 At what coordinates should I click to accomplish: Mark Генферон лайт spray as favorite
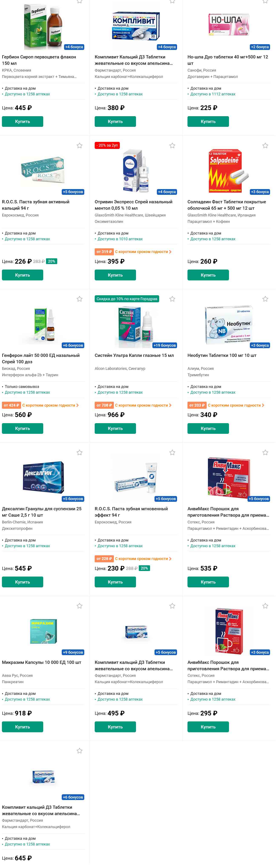coord(80,299)
